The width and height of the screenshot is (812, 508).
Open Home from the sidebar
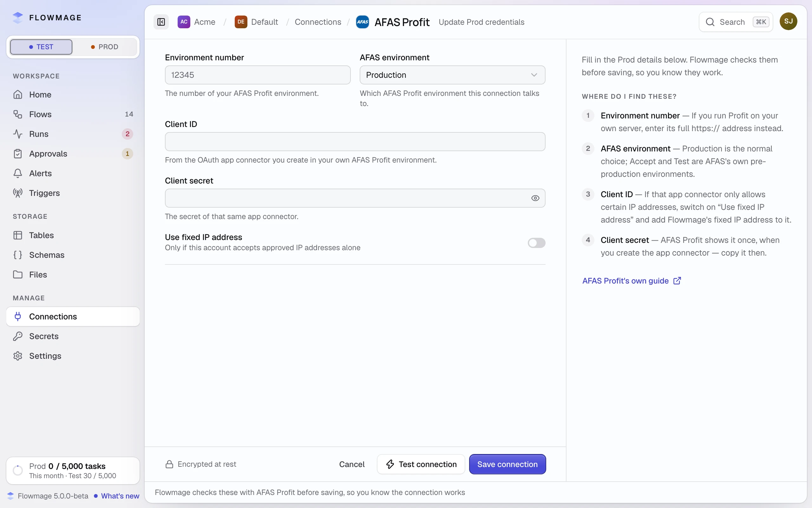(x=73, y=95)
